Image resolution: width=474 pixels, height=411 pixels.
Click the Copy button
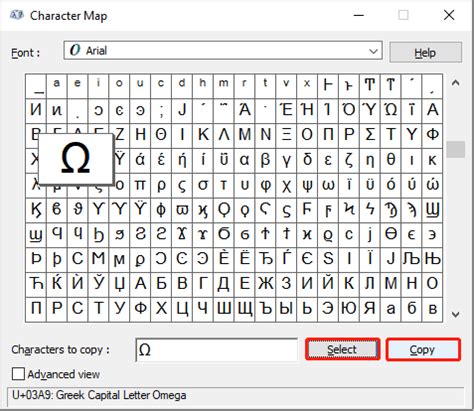pos(423,349)
